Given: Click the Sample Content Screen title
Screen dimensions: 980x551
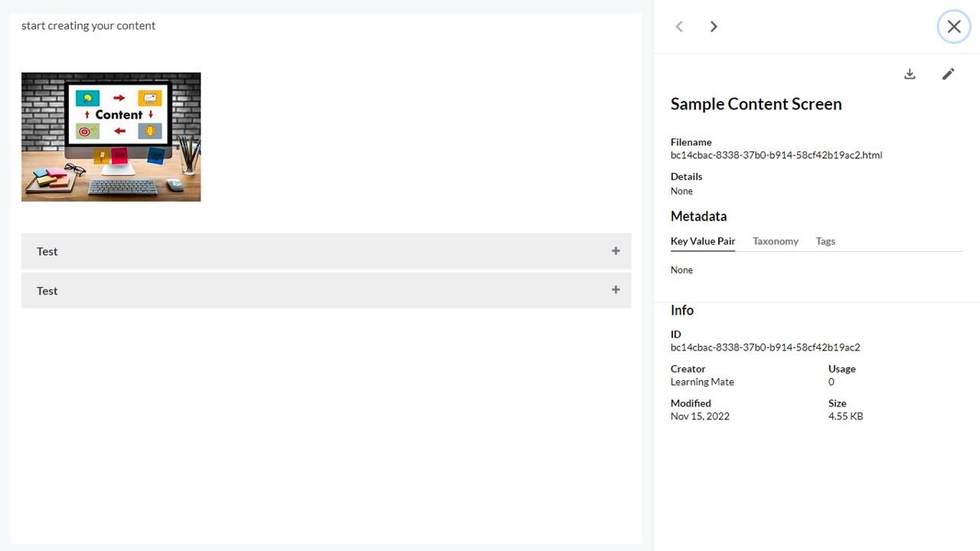Looking at the screenshot, I should coord(756,104).
